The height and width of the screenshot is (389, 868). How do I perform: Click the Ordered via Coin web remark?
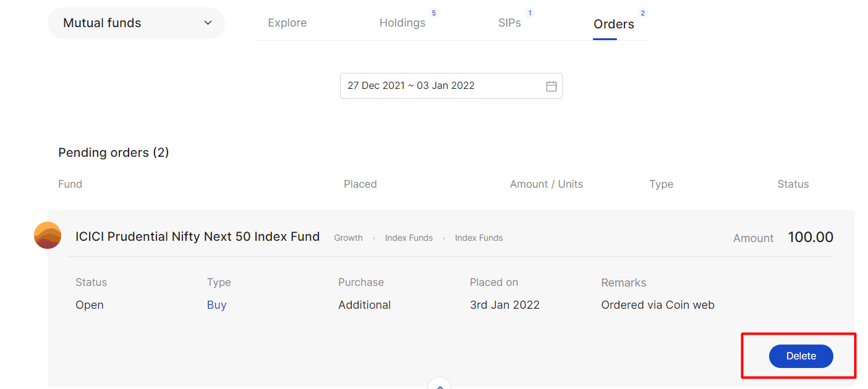[658, 305]
